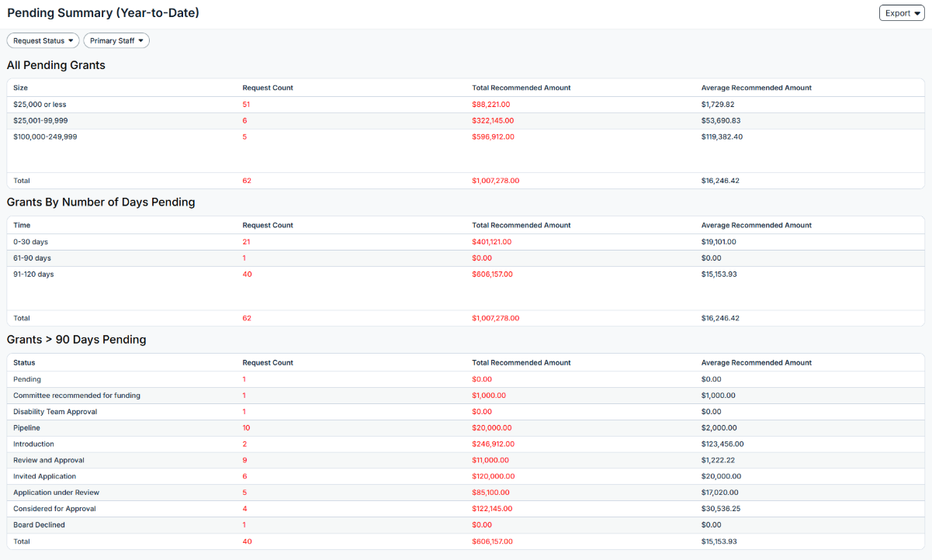Screen dimensions: 932x560
Task: Click the $401,121.00 total amount
Action: click(492, 242)
